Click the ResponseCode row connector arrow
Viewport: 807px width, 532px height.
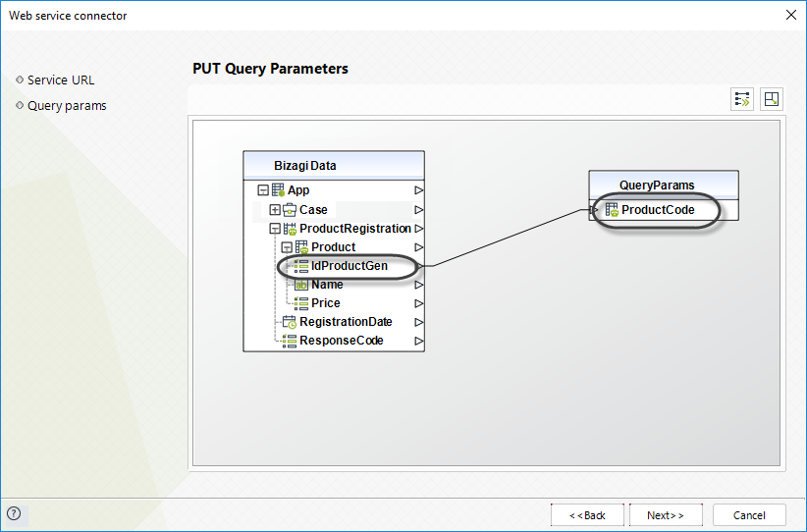[x=419, y=341]
